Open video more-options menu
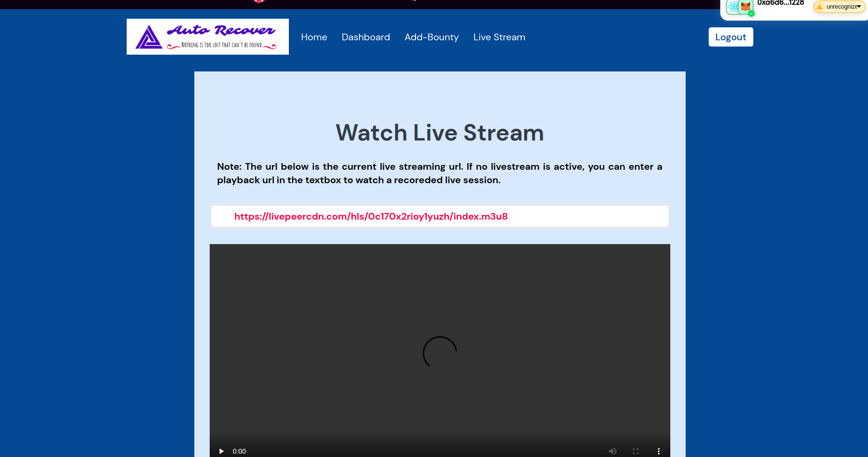Screen dimensions: 868x457 click(x=659, y=451)
